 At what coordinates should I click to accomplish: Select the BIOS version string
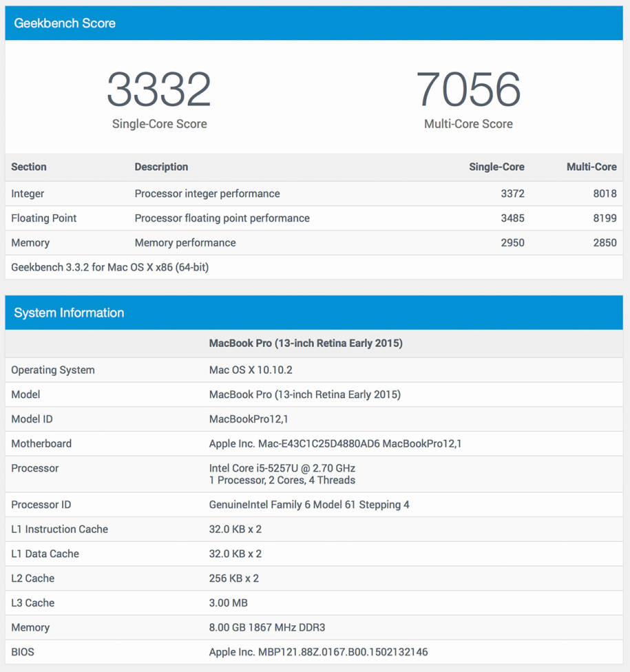click(318, 652)
